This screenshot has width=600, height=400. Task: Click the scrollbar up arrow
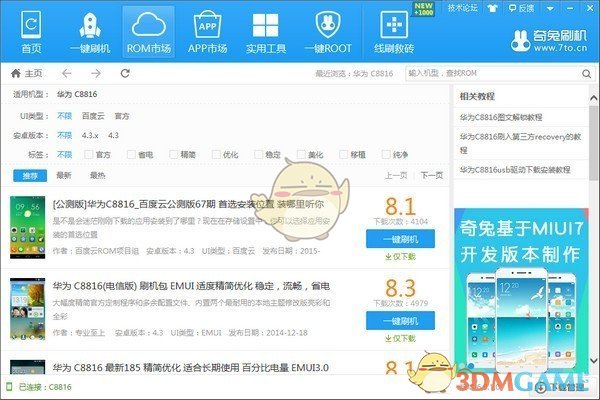click(x=593, y=98)
